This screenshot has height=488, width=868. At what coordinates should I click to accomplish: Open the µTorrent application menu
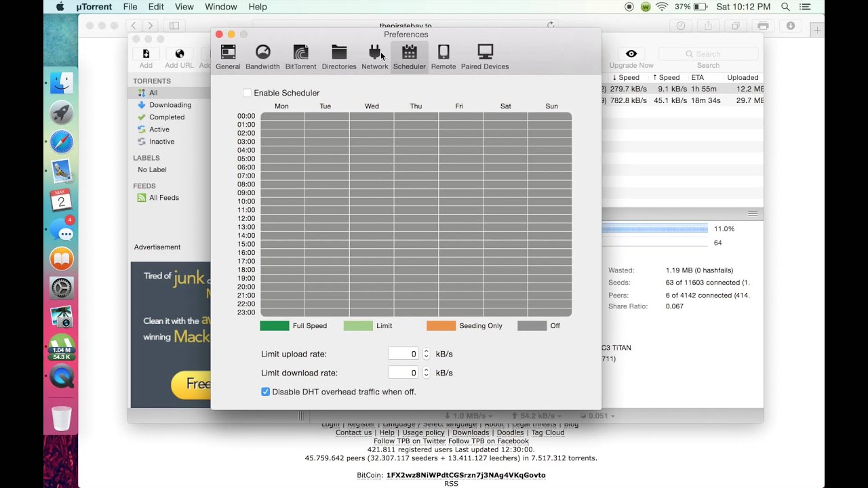coord(95,7)
